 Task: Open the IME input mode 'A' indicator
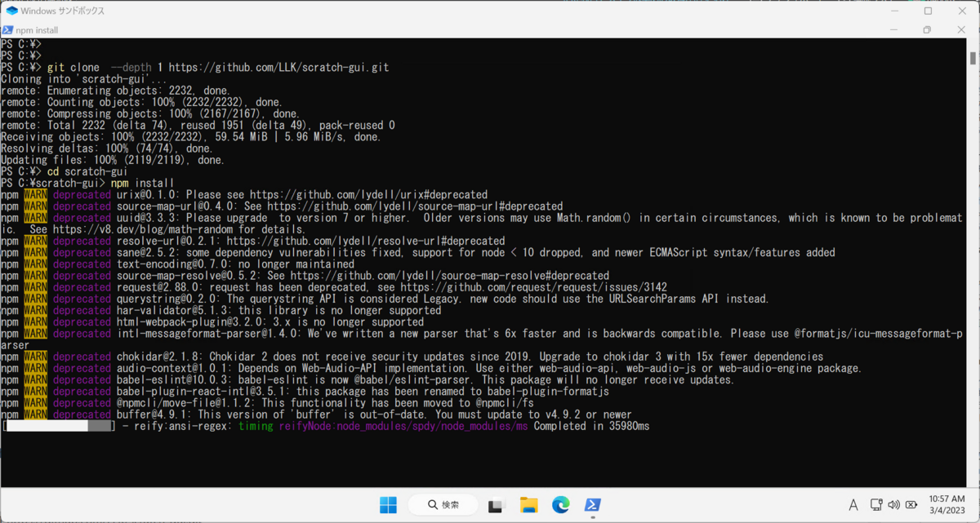(x=853, y=505)
